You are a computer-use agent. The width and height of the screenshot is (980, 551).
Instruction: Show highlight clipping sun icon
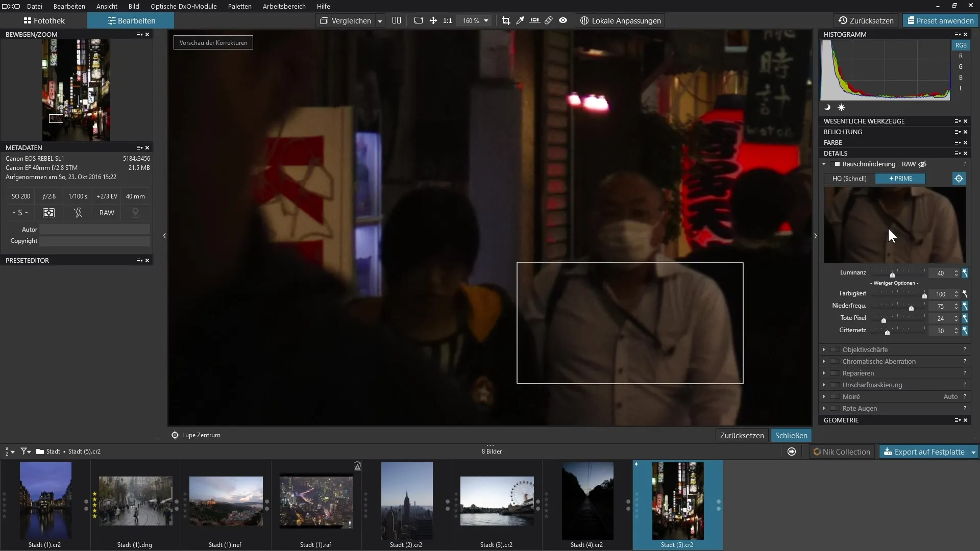[841, 108]
